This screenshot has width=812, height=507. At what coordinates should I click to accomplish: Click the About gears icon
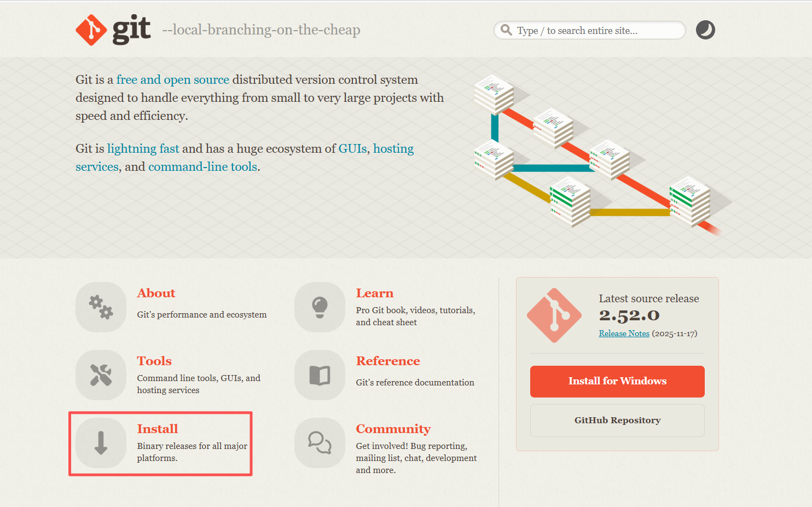pos(101,307)
